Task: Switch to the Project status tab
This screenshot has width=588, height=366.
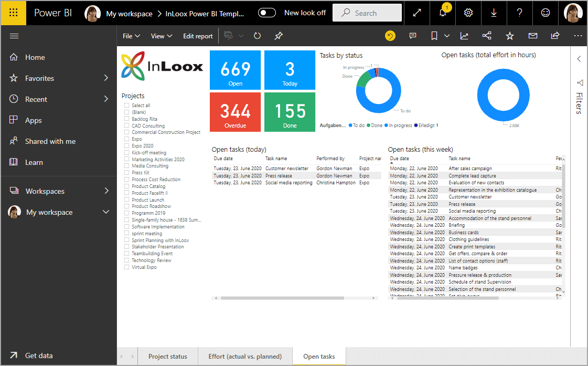Action: click(x=168, y=356)
